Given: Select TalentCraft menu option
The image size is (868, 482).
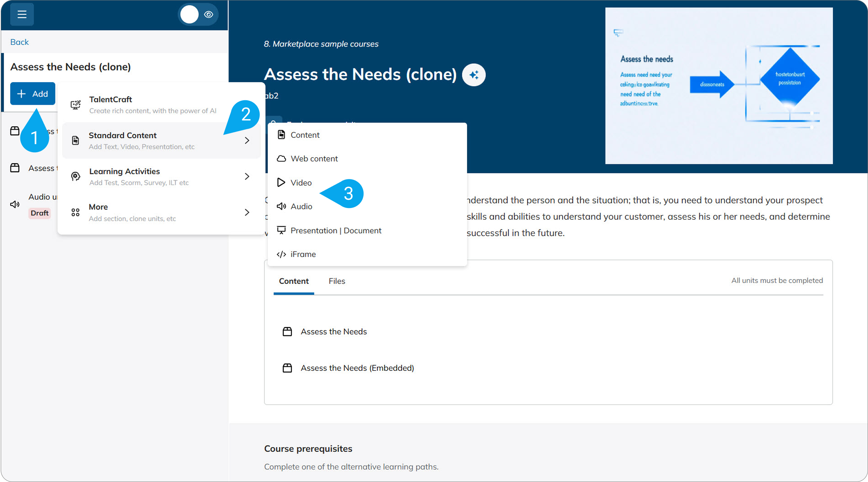Looking at the screenshot, I should [161, 104].
